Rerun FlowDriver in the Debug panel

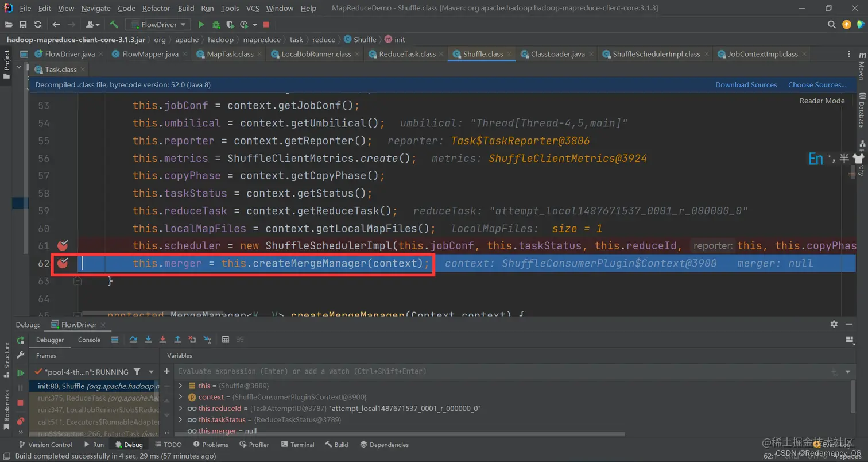pos(21,340)
